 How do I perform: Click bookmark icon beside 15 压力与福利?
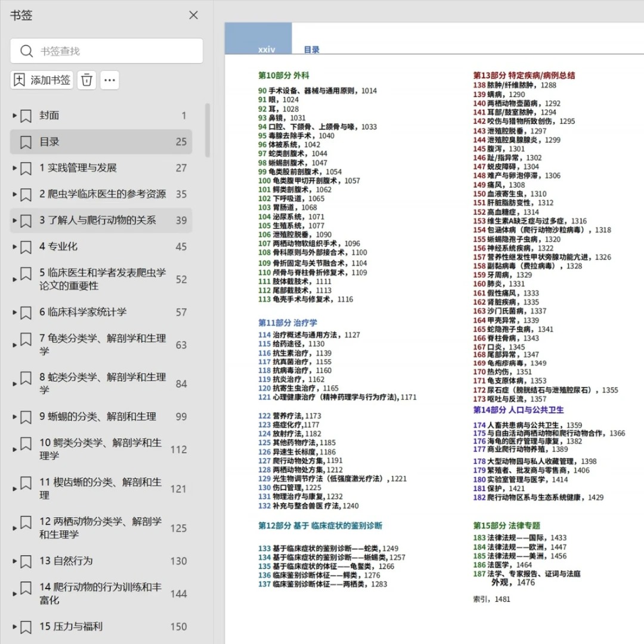point(26,627)
